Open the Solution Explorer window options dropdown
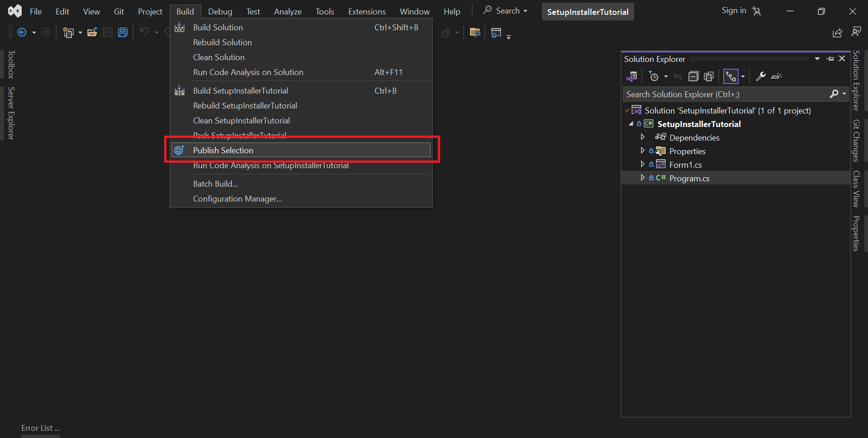The width and height of the screenshot is (868, 438). [x=817, y=59]
